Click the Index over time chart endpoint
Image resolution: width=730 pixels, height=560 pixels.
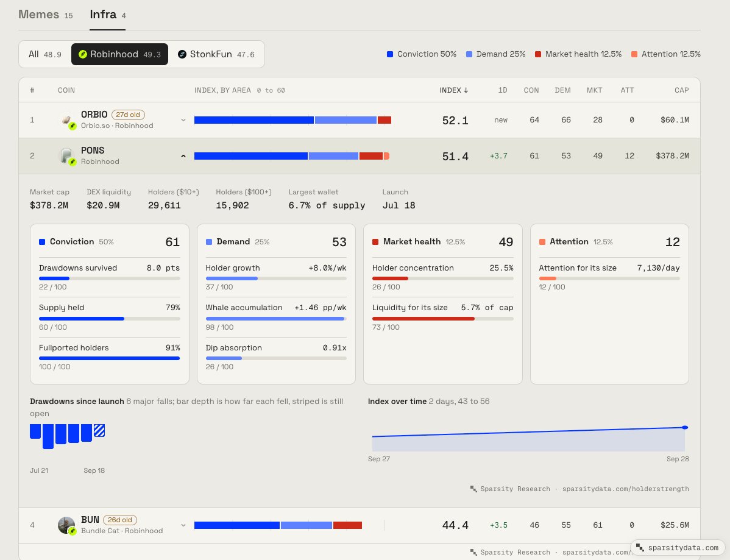[685, 427]
